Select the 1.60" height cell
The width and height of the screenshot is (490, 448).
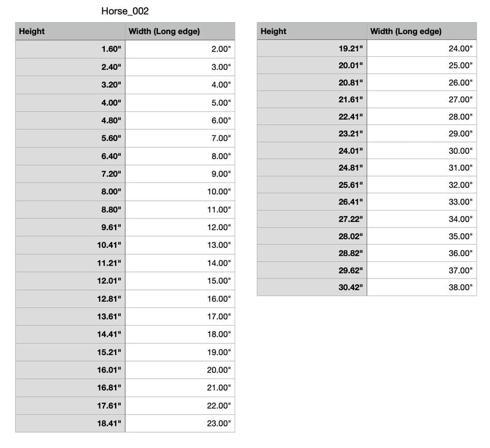[70, 49]
